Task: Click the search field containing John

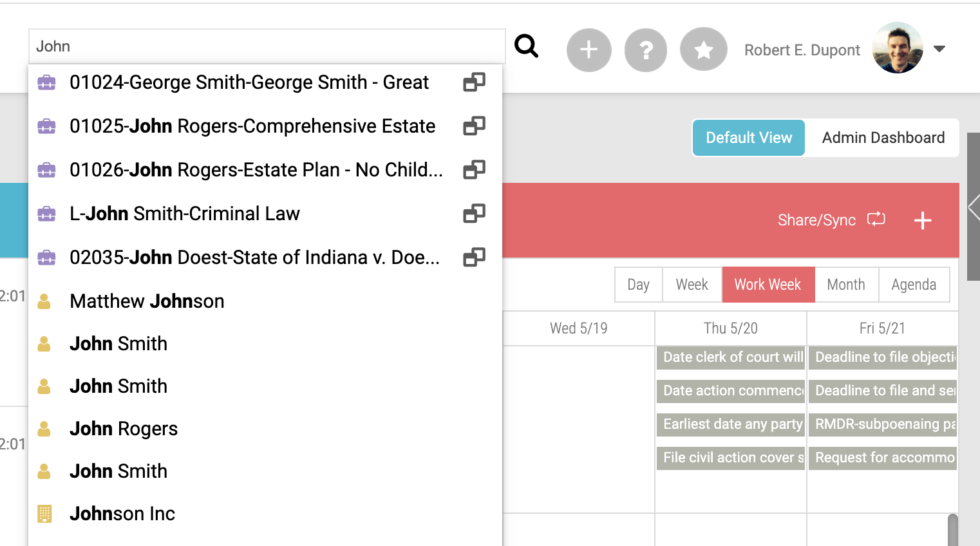Action: [267, 46]
